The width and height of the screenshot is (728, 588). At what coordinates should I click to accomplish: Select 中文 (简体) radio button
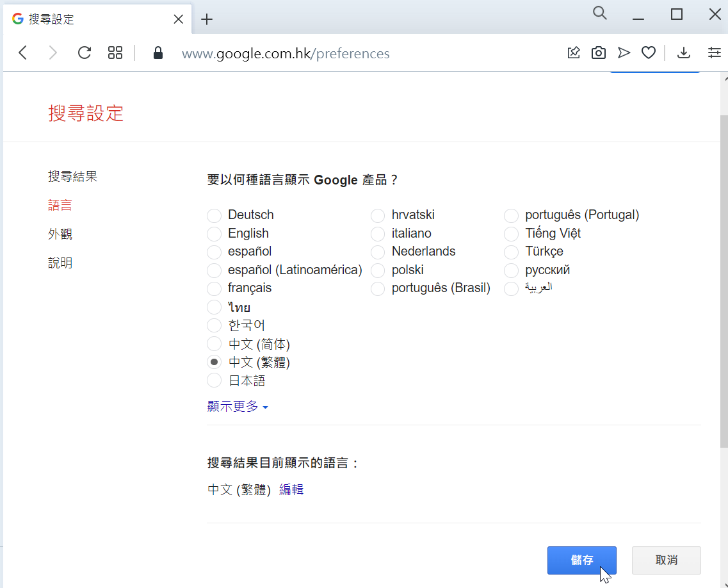tap(214, 344)
